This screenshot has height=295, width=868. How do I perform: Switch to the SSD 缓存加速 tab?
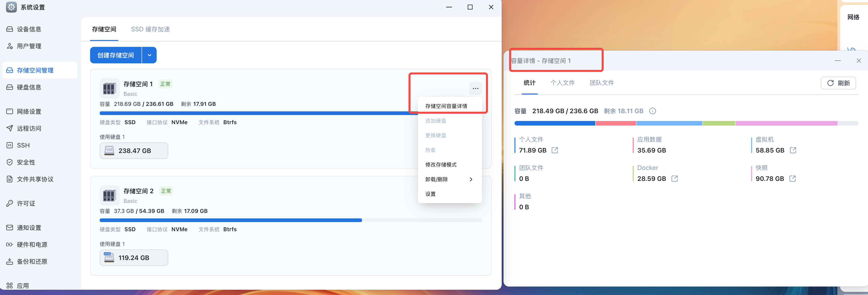click(150, 29)
